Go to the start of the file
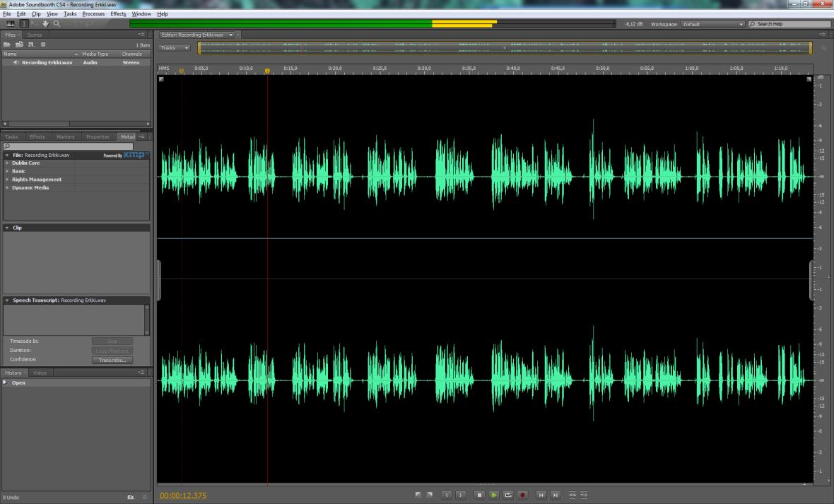The image size is (834, 504). (541, 495)
